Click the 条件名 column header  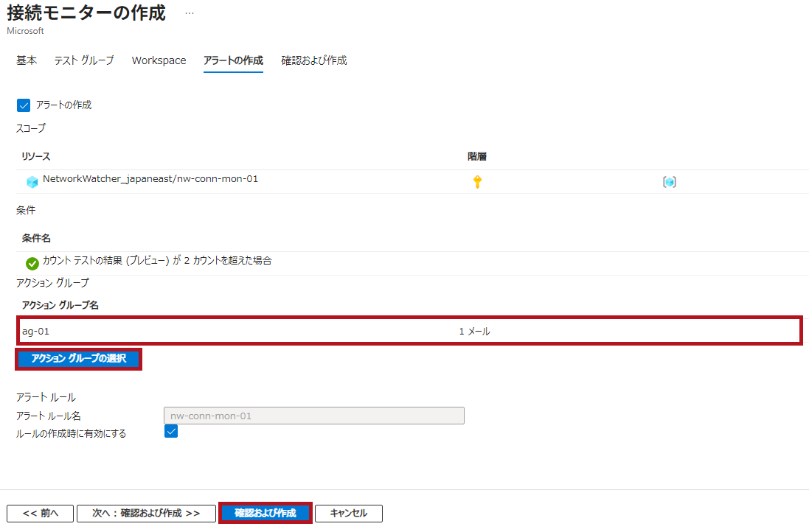pyautogui.click(x=36, y=238)
